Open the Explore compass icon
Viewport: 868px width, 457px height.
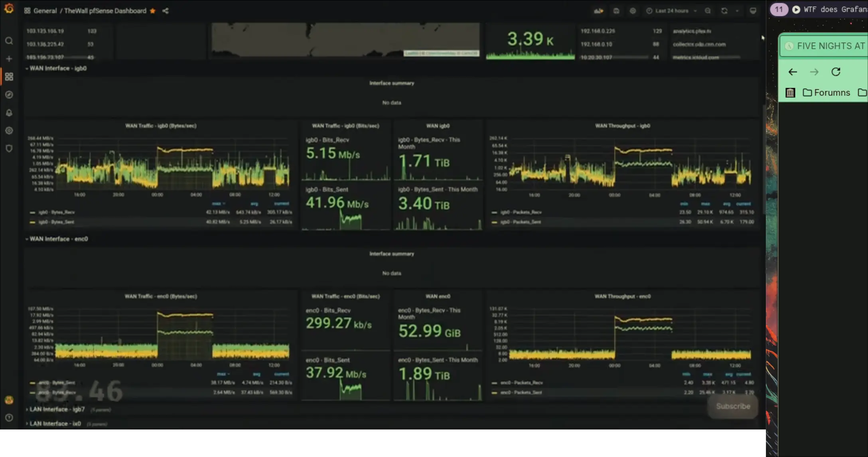(9, 95)
